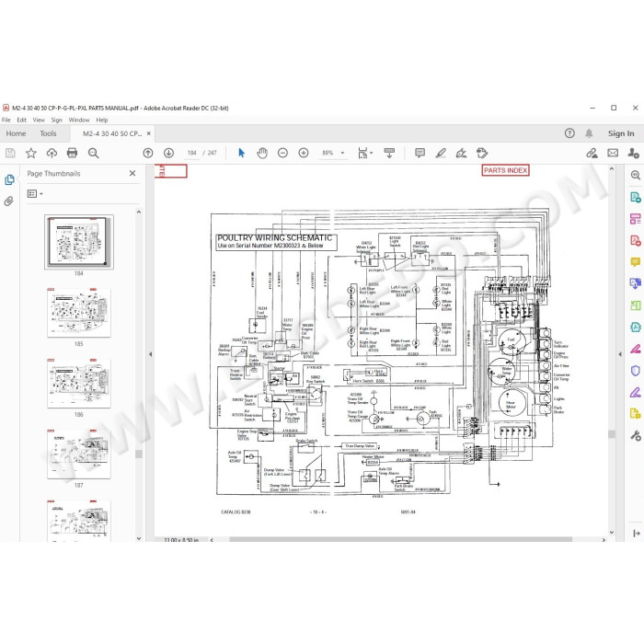Open the Help menu
The image size is (644, 644).
point(102,120)
